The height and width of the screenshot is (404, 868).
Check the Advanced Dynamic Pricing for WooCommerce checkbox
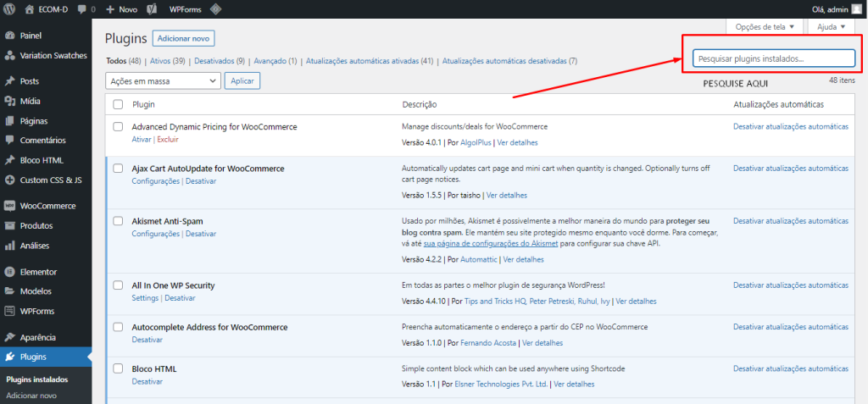click(118, 127)
